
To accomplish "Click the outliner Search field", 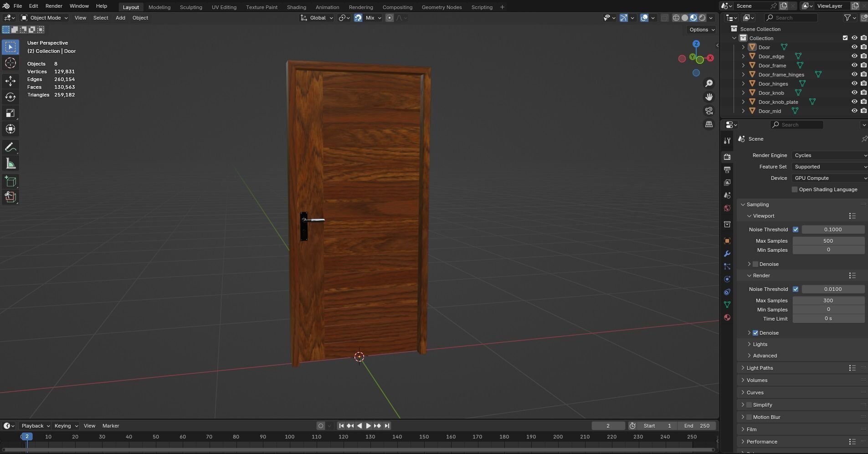I will point(791,18).
